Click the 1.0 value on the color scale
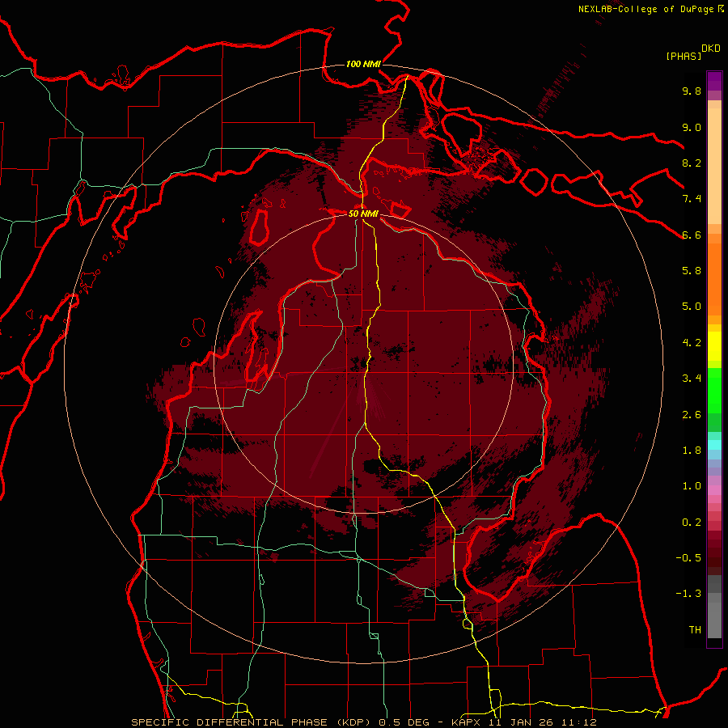The height and width of the screenshot is (728, 728). [692, 486]
